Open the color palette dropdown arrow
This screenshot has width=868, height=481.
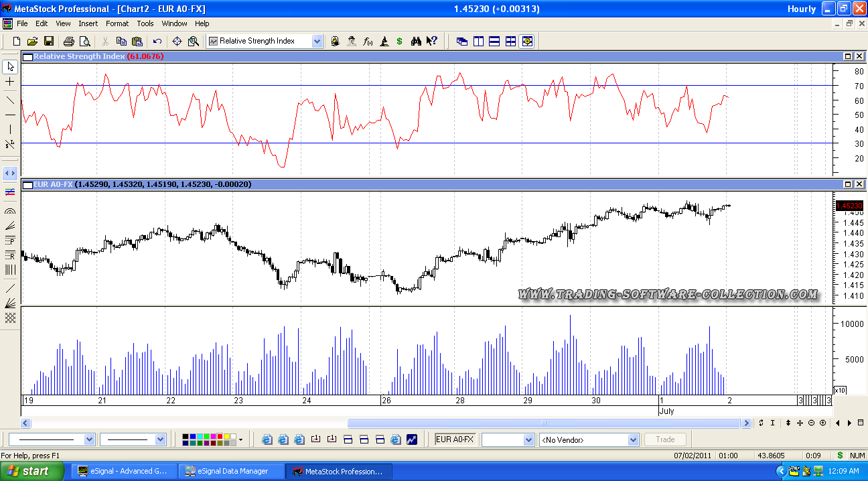click(x=240, y=440)
